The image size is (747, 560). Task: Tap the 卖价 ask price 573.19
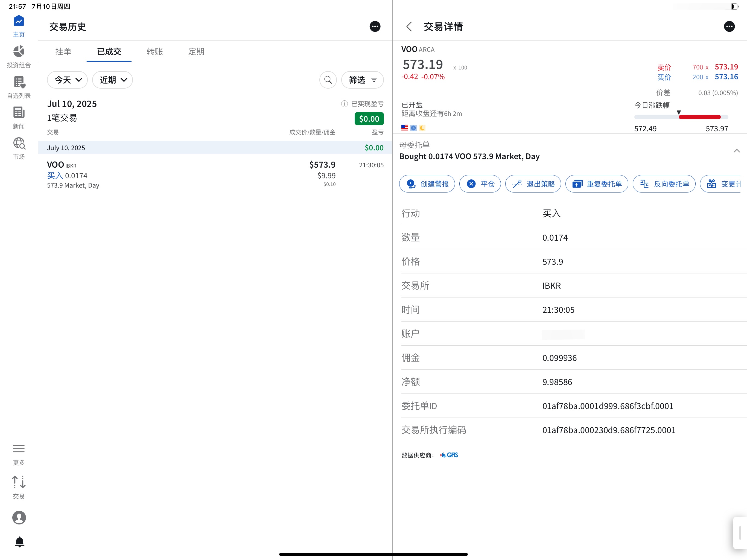[726, 67]
